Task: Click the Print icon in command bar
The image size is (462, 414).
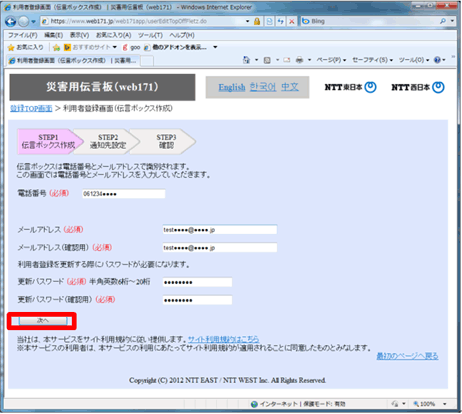Action: pos(299,60)
